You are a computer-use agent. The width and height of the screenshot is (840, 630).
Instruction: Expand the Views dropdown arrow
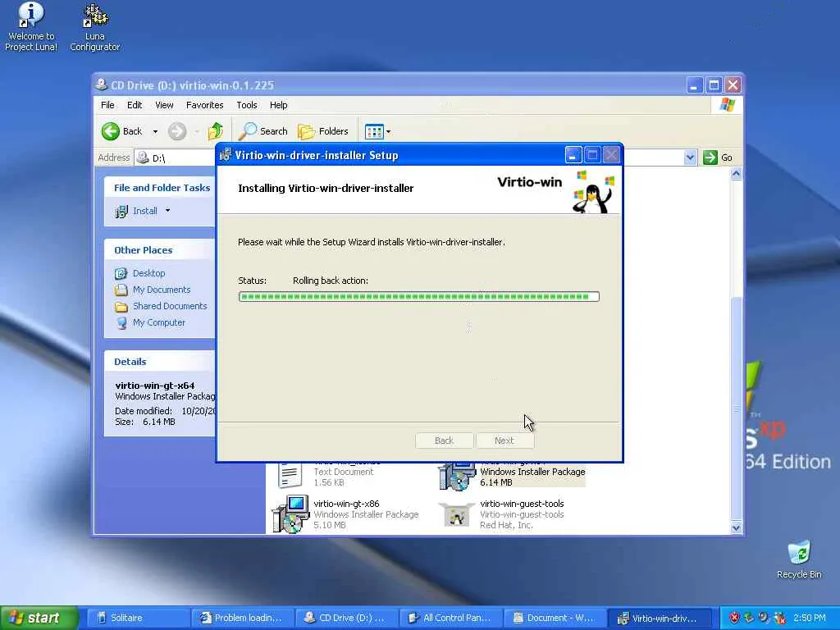point(388,131)
